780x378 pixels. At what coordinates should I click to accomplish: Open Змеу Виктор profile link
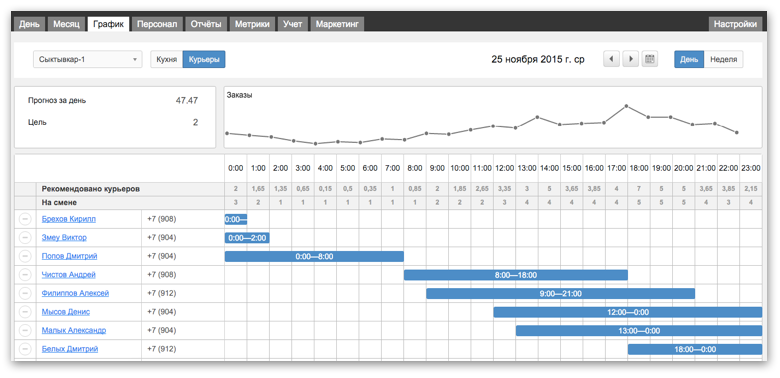(64, 238)
